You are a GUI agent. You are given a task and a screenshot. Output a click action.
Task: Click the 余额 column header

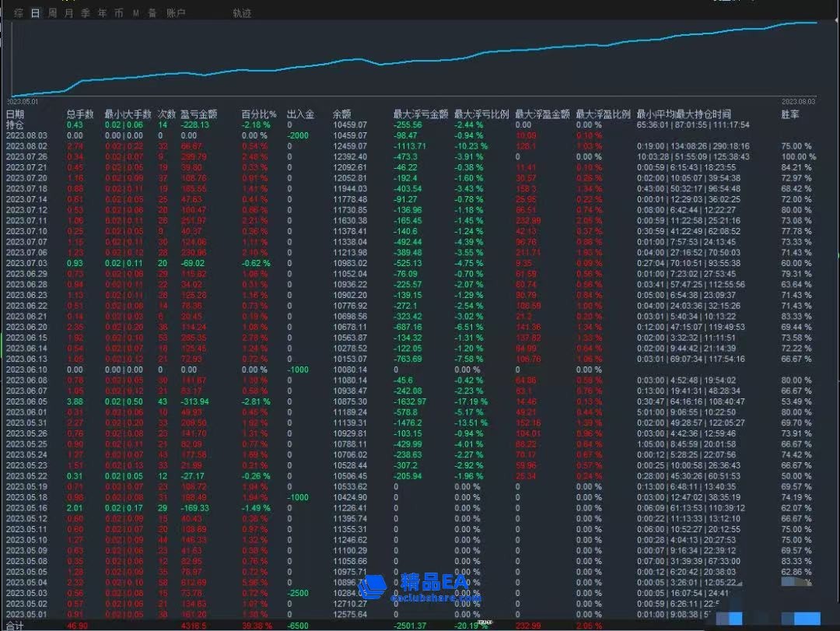point(342,114)
